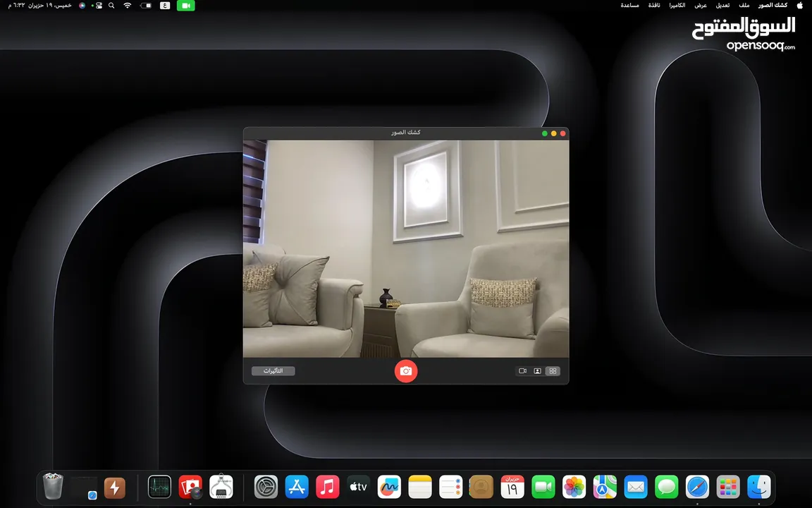Launch the orange lightning-bolt app in Dock
Screen dimensions: 812x508
tap(114, 488)
